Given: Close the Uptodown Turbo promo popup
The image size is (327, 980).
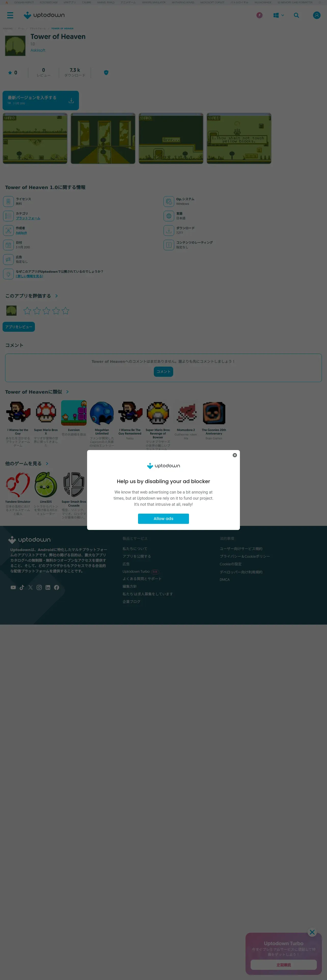Looking at the screenshot, I should 312,932.
